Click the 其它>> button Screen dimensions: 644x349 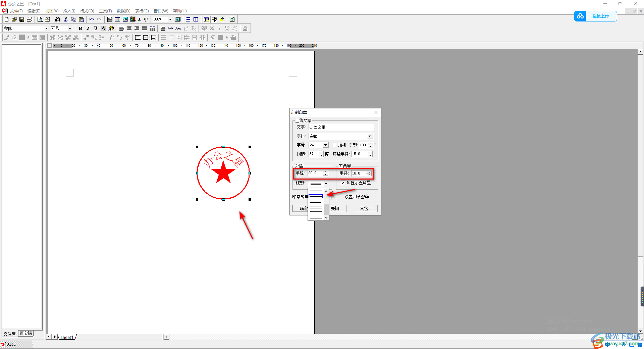(366, 208)
